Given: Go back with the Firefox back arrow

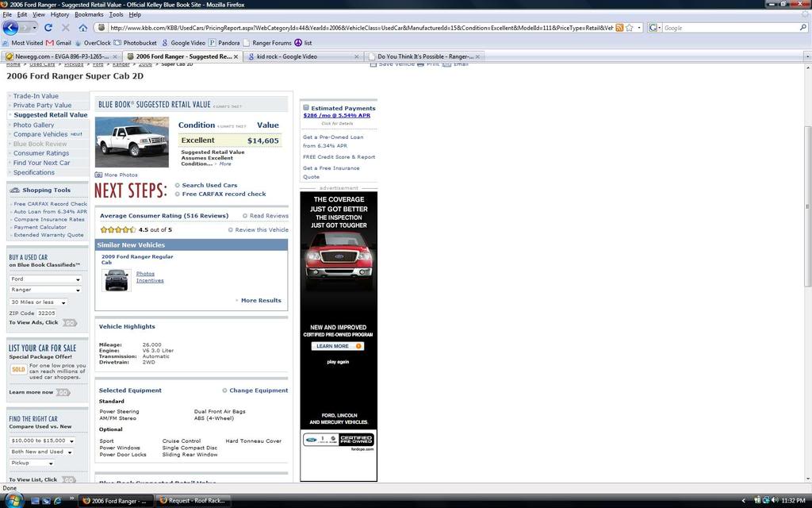Looking at the screenshot, I should tap(10, 28).
